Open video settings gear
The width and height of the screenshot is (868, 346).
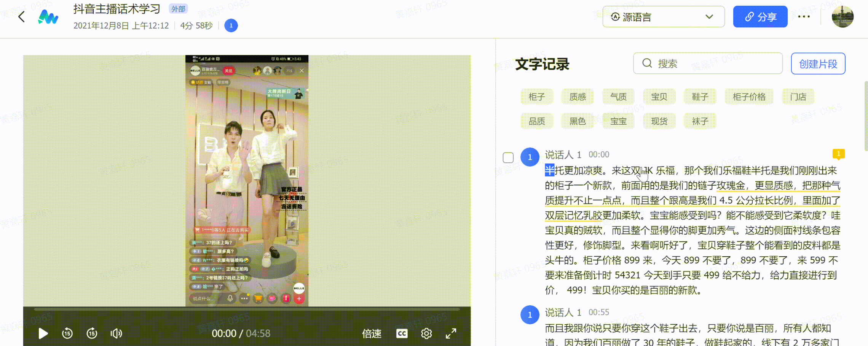point(426,333)
